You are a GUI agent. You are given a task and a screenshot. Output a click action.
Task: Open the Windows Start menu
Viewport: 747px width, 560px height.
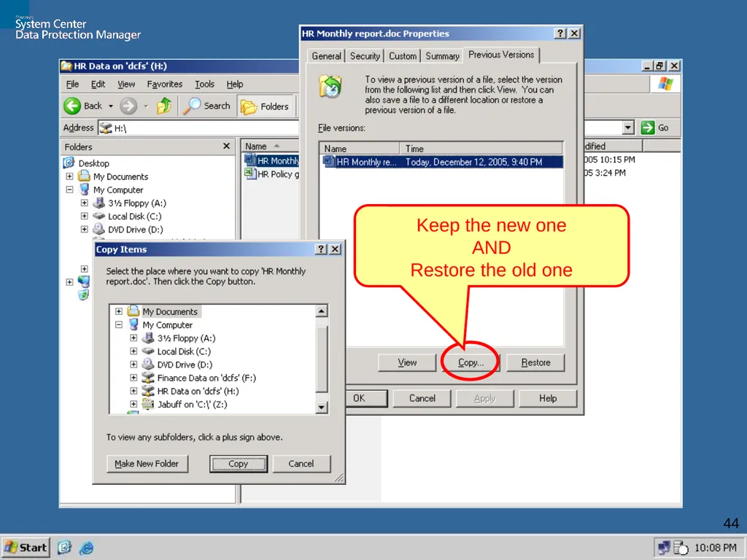pos(26,548)
